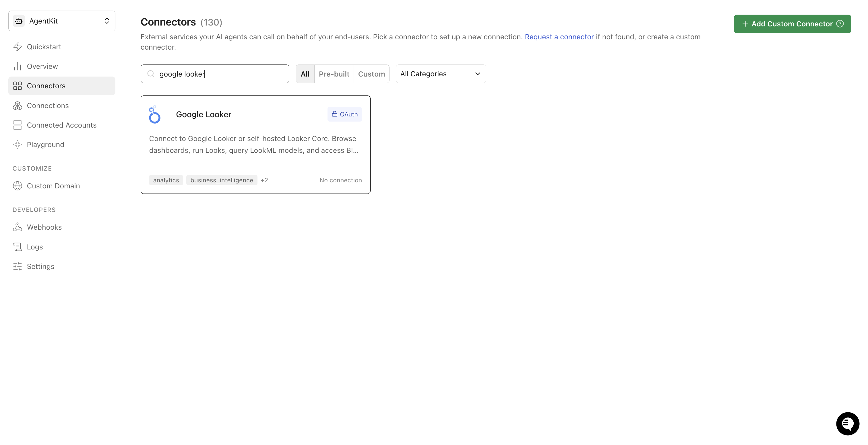The height and width of the screenshot is (445, 868).
Task: Click the search magnifier icon
Action: pos(151,74)
